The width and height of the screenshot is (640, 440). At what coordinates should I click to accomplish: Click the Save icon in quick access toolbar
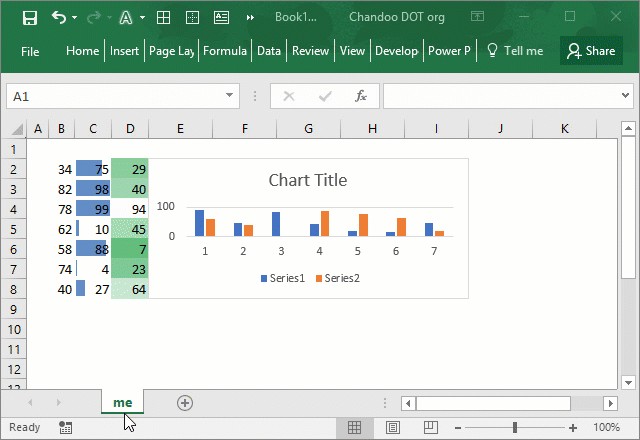click(29, 17)
